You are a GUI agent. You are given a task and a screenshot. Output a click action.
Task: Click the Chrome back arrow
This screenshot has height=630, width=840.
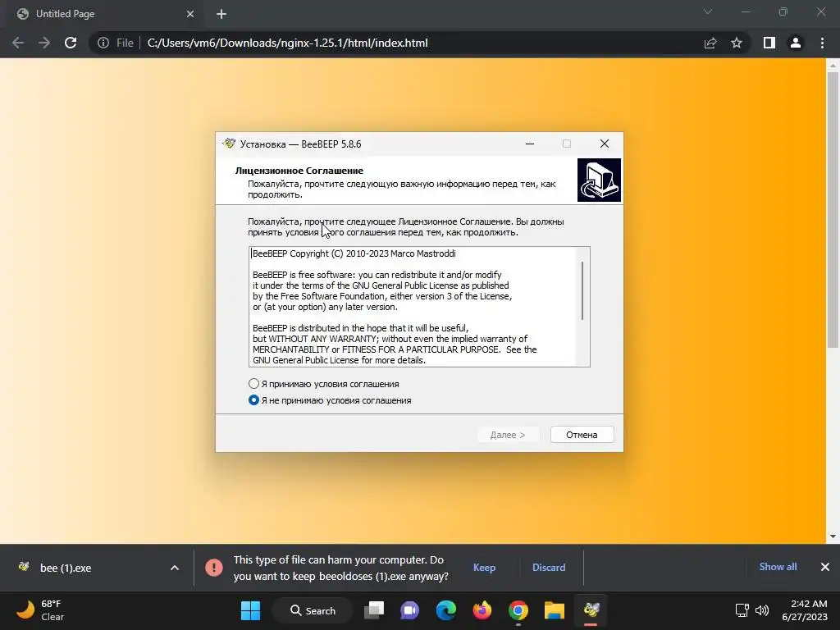[18, 43]
